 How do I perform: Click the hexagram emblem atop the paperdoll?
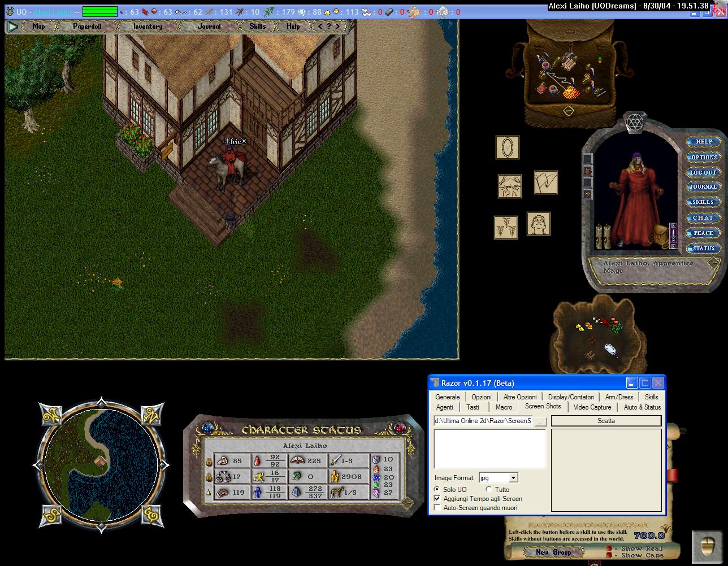pos(635,123)
